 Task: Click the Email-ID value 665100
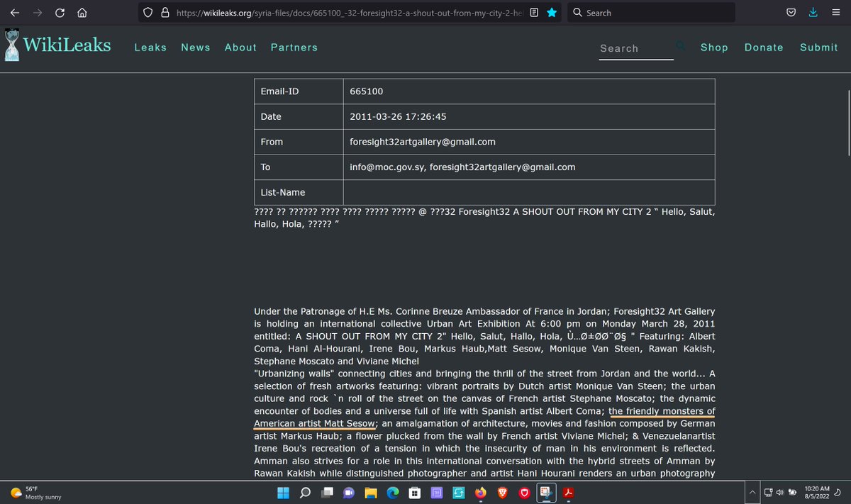coord(367,91)
